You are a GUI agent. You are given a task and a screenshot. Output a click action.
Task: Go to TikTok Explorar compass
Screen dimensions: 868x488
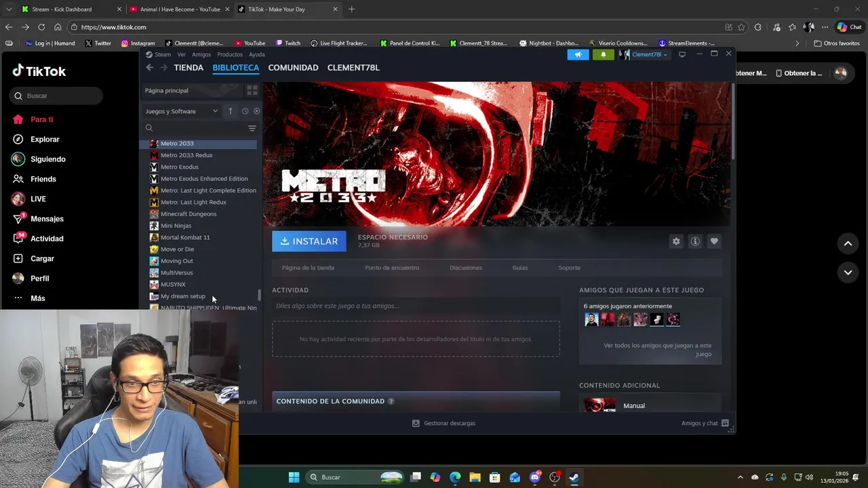18,139
